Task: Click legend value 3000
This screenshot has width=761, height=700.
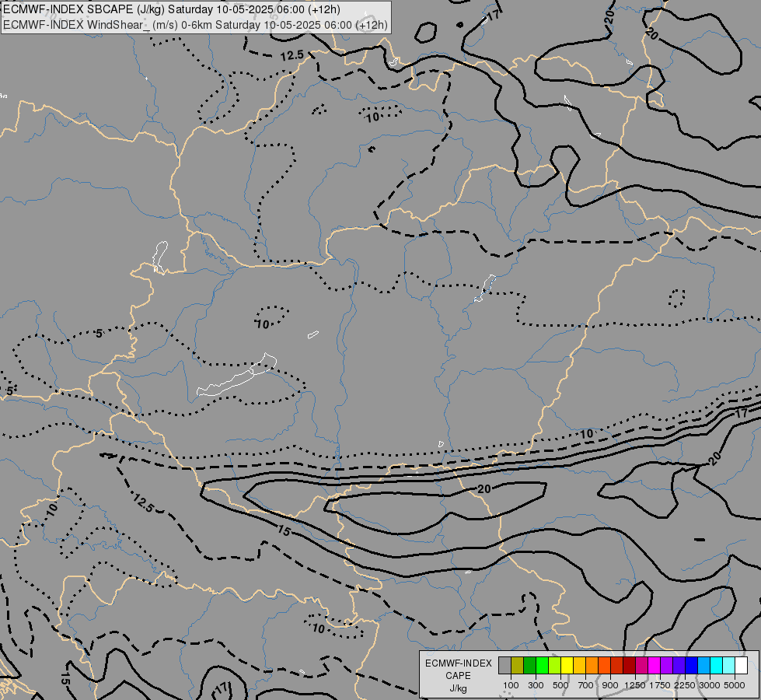Action: tap(710, 685)
